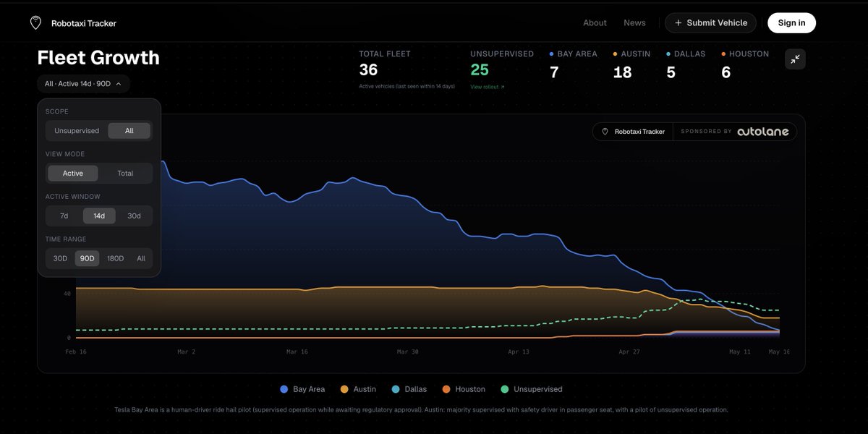The width and height of the screenshot is (868, 434).
Task: Toggle the Dallas legend series
Action: click(409, 389)
